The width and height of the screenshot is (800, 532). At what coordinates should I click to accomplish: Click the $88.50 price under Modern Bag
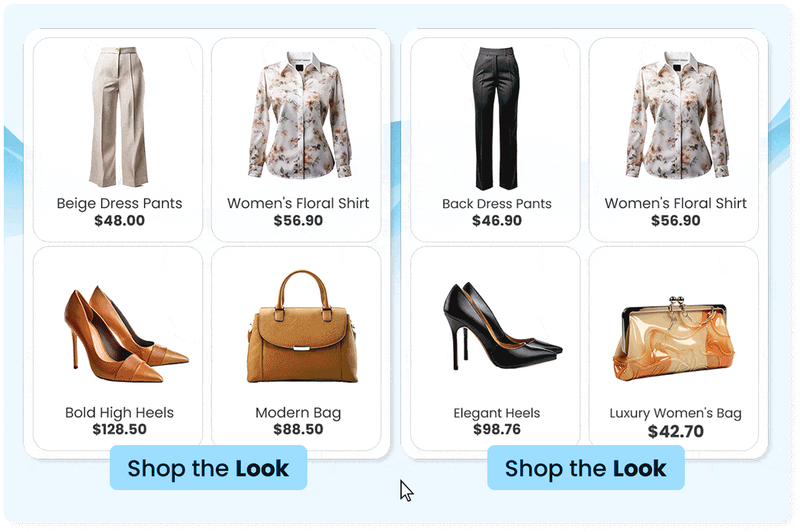point(298,429)
